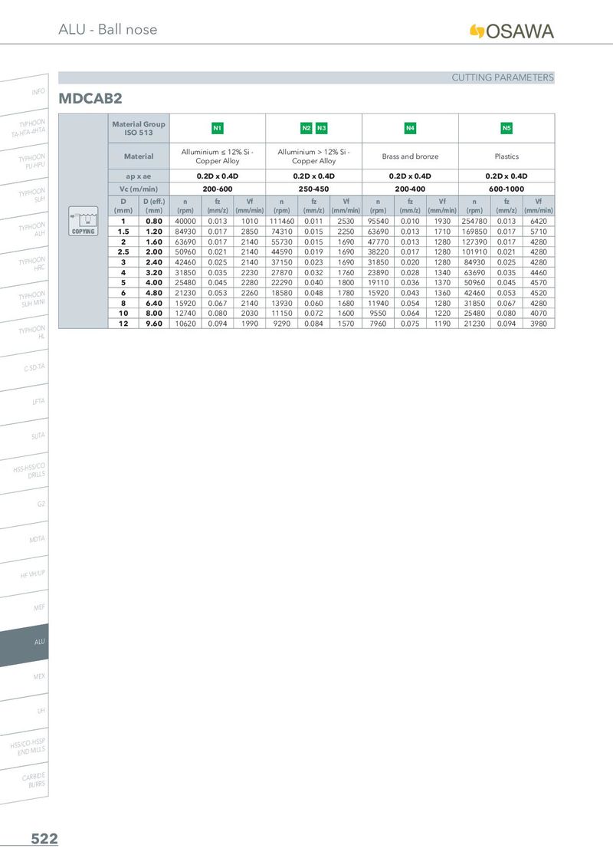
Task: Go to the TYPHOON TA-HTA-4HTA side tab
Action: coord(29,127)
